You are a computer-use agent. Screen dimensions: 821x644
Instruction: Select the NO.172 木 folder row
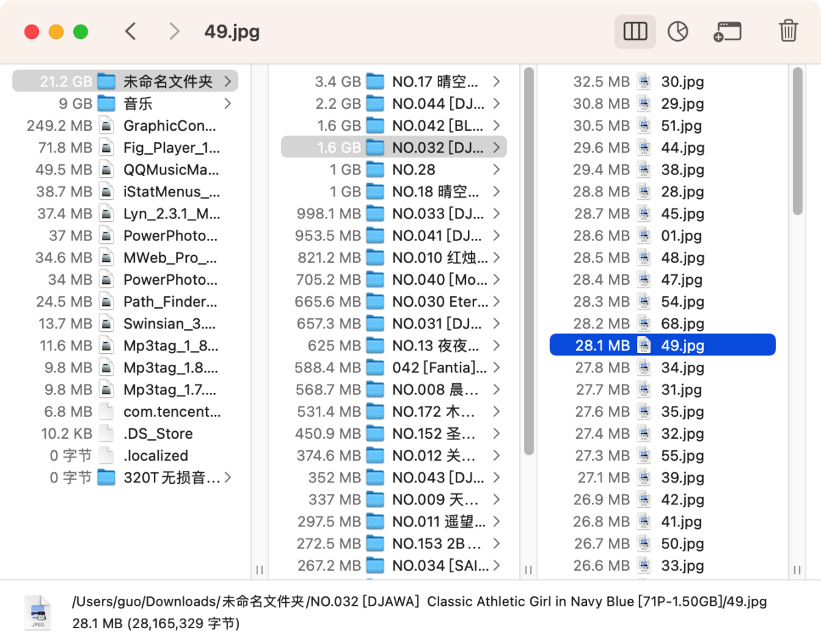(394, 411)
